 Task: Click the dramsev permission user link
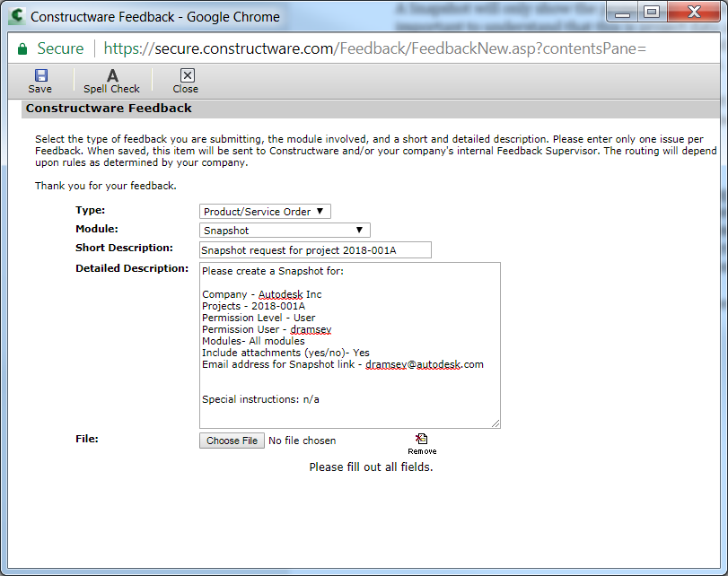[311, 328]
